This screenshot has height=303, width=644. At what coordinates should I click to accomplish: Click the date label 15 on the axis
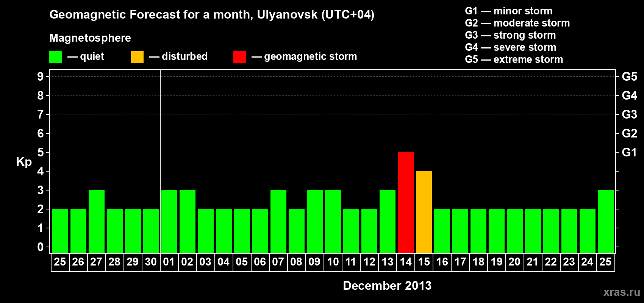click(424, 262)
